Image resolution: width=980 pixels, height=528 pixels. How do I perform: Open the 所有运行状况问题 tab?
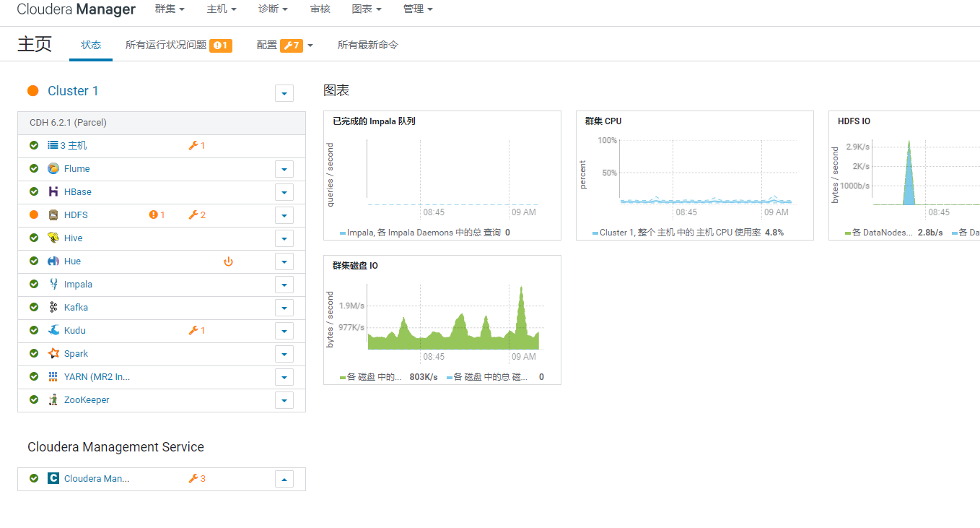tap(166, 45)
